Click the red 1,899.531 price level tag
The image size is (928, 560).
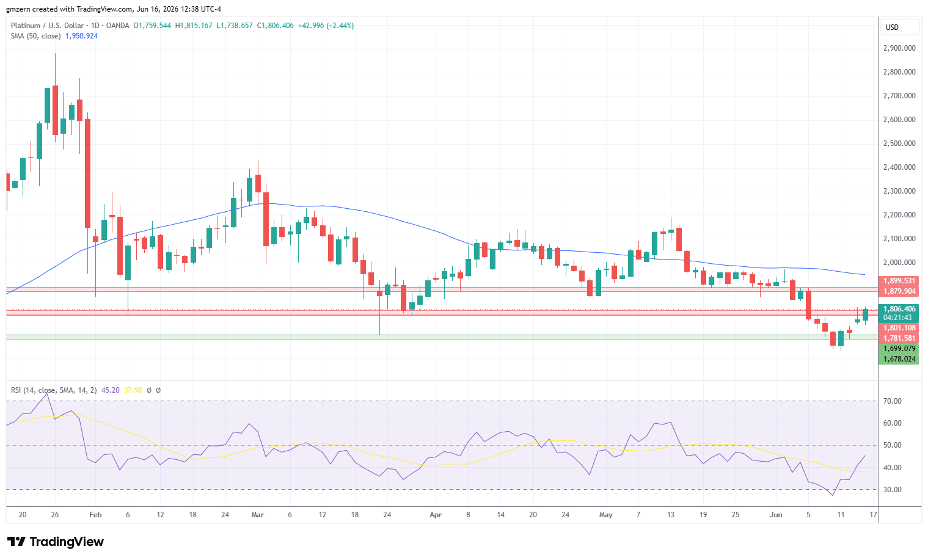tap(899, 281)
